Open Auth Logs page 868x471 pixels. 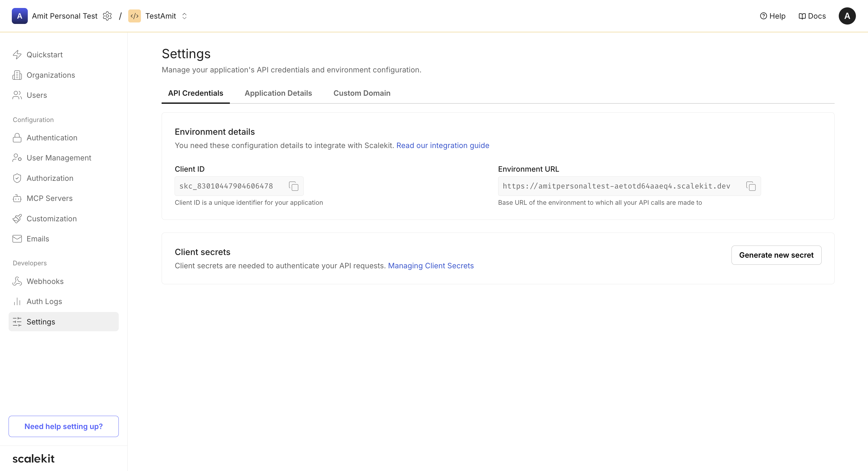click(x=63, y=301)
